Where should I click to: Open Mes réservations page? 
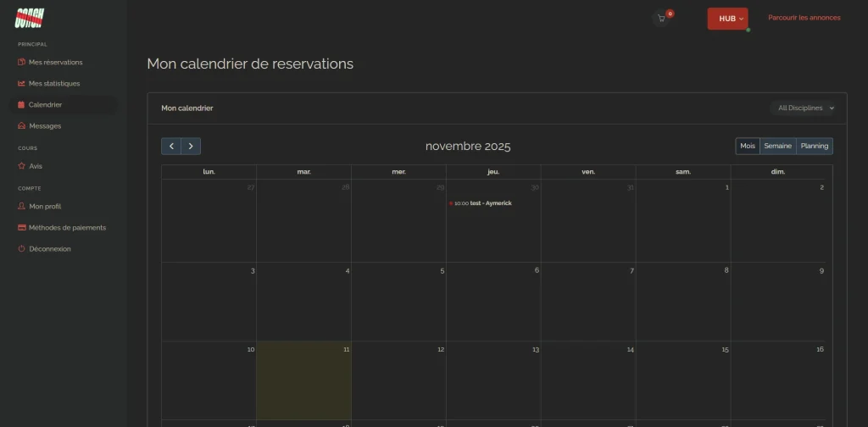55,62
